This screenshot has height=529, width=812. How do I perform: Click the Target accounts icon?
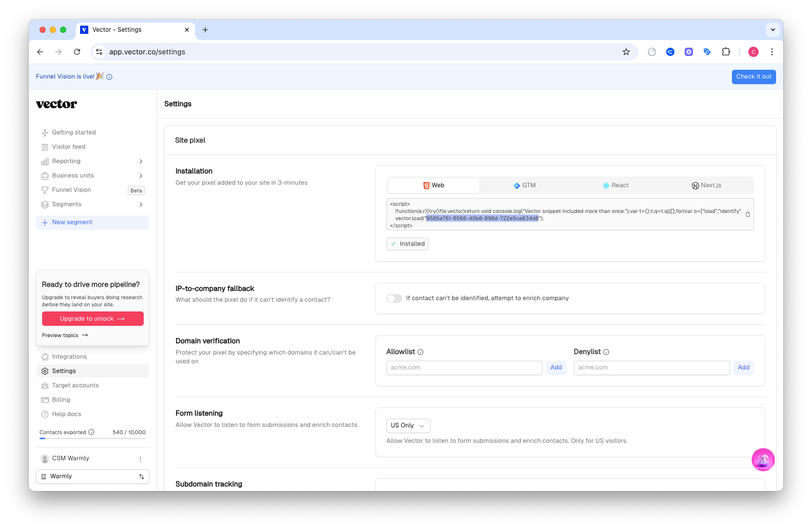coord(45,385)
